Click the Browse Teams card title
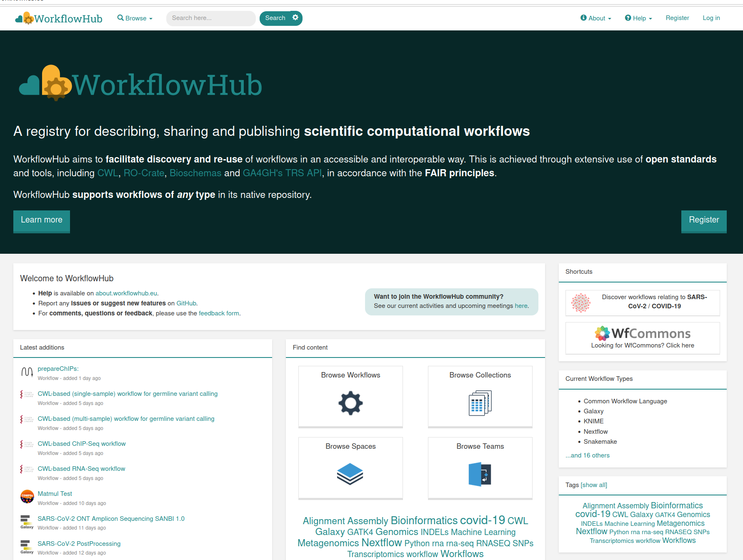 click(480, 446)
